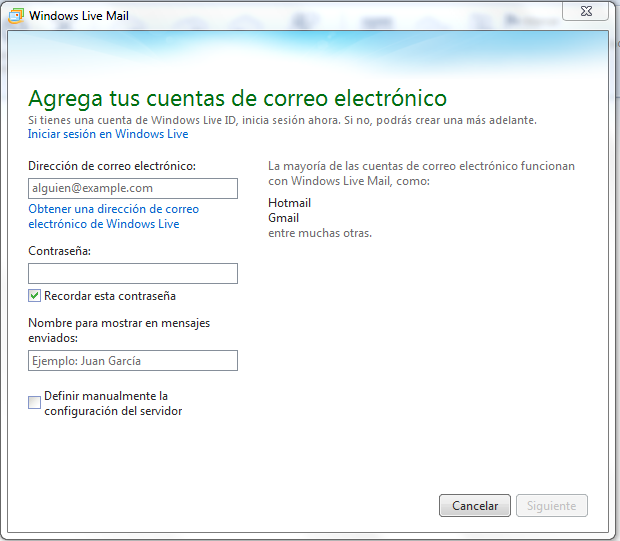The image size is (620, 541).
Task: Click the Gmail text in the provider list
Action: click(x=284, y=218)
